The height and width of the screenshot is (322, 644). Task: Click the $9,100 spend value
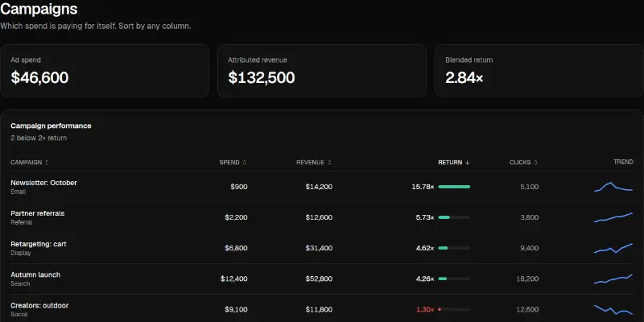(x=236, y=309)
